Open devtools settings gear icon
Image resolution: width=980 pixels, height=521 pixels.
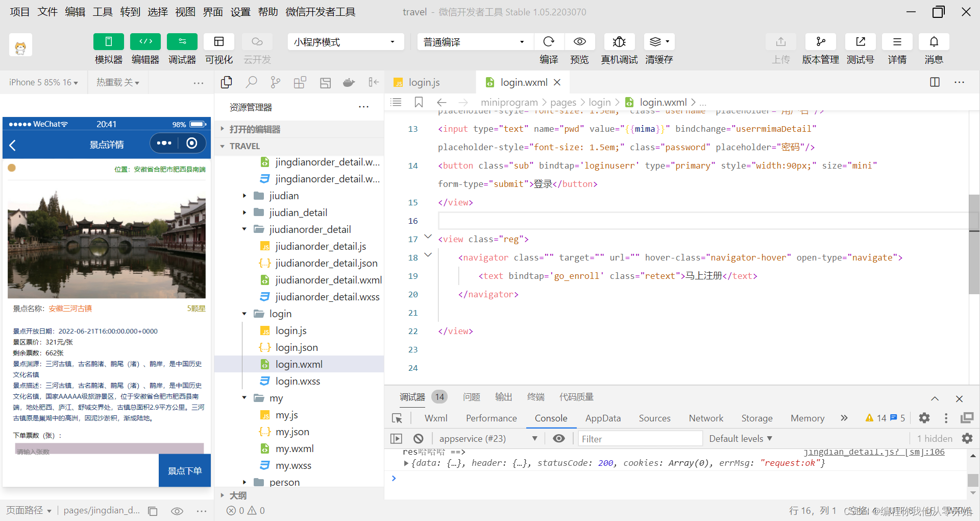pyautogui.click(x=924, y=418)
